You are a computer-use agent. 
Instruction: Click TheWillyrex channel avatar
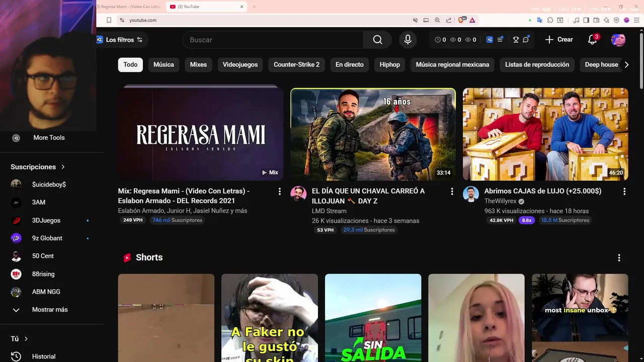coord(471,194)
